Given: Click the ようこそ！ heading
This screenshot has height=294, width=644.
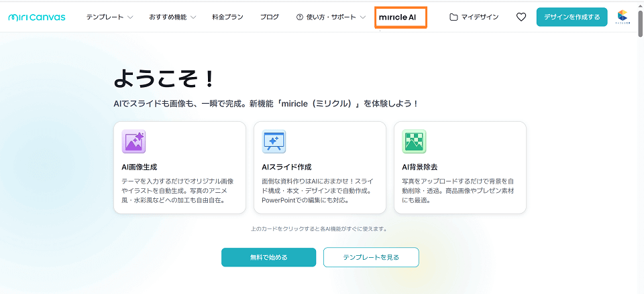Looking at the screenshot, I should coord(164,78).
